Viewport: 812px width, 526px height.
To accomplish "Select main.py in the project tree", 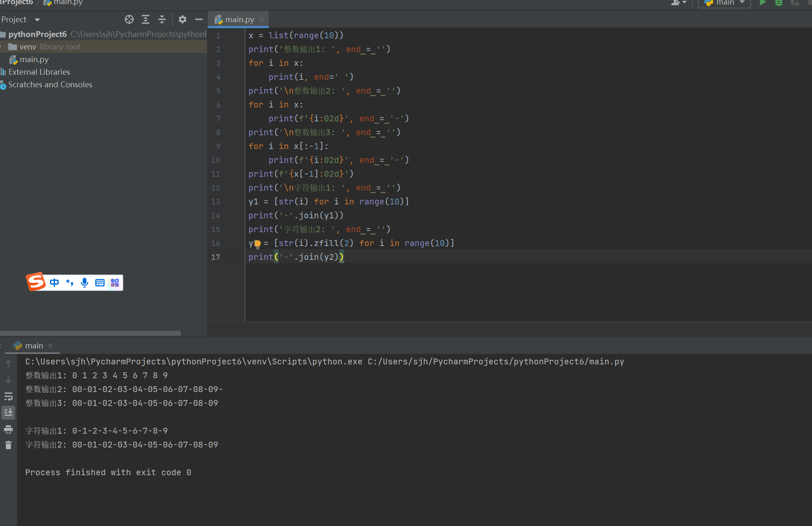I will coord(34,60).
